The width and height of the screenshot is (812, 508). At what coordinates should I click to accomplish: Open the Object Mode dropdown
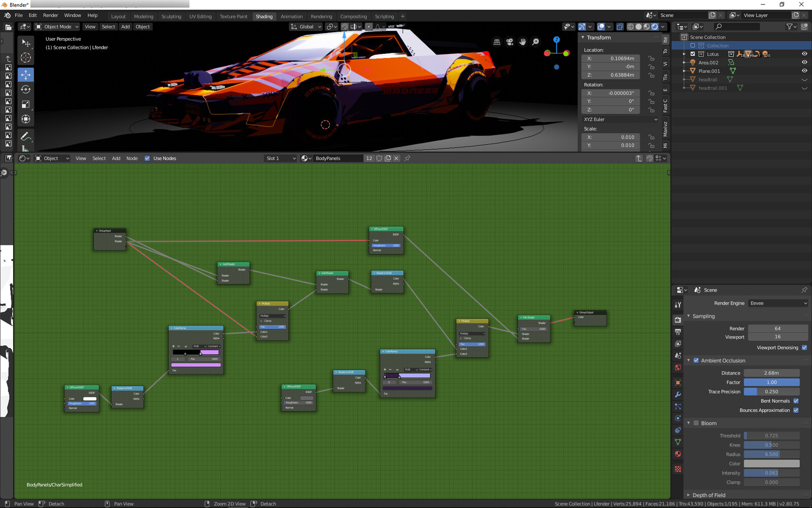click(57, 27)
